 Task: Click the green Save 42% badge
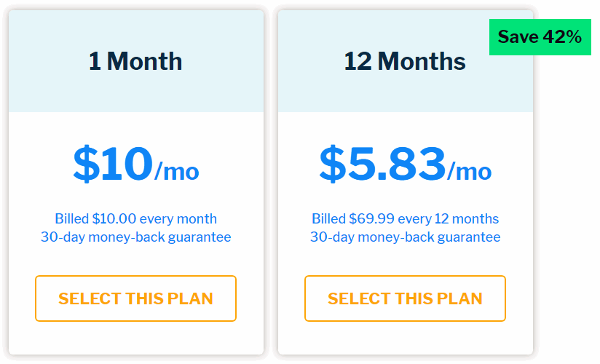coord(540,37)
